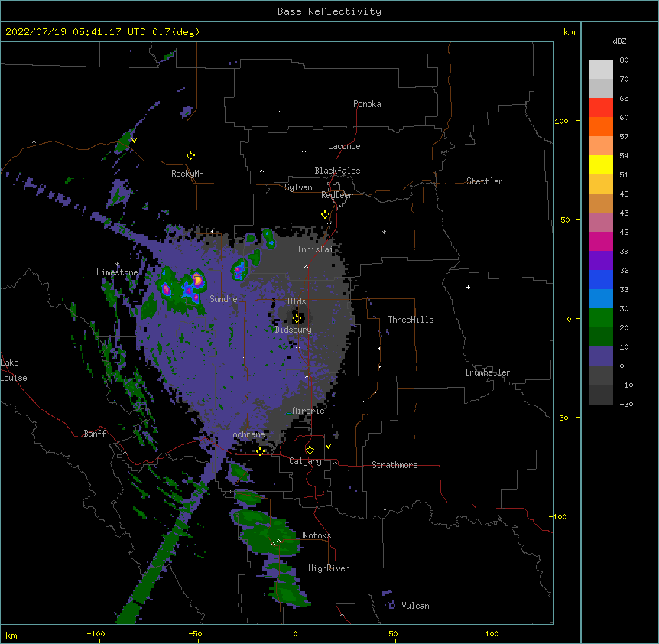Click the Stettler city label
This screenshot has height=644, width=659.
click(485, 181)
